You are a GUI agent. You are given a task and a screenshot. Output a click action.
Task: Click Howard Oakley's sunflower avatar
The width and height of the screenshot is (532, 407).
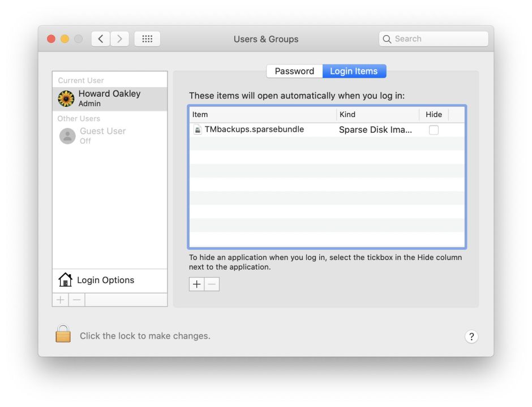click(x=66, y=99)
